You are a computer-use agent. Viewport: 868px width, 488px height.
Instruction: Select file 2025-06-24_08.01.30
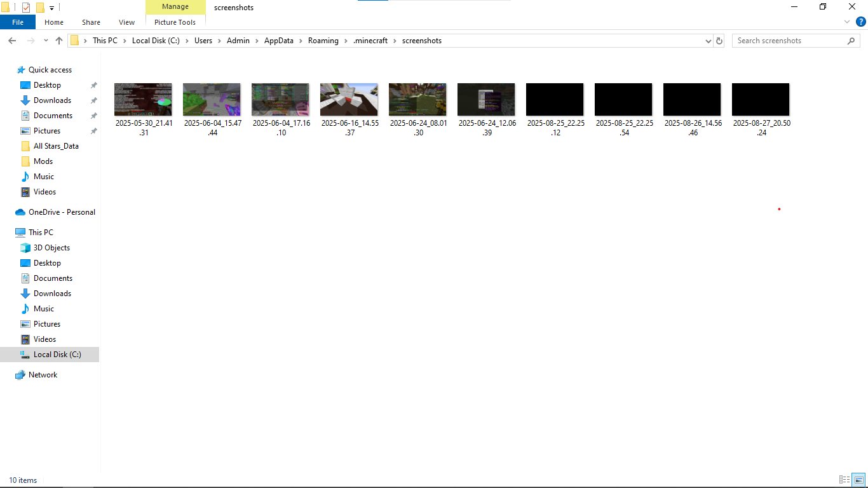click(x=418, y=109)
